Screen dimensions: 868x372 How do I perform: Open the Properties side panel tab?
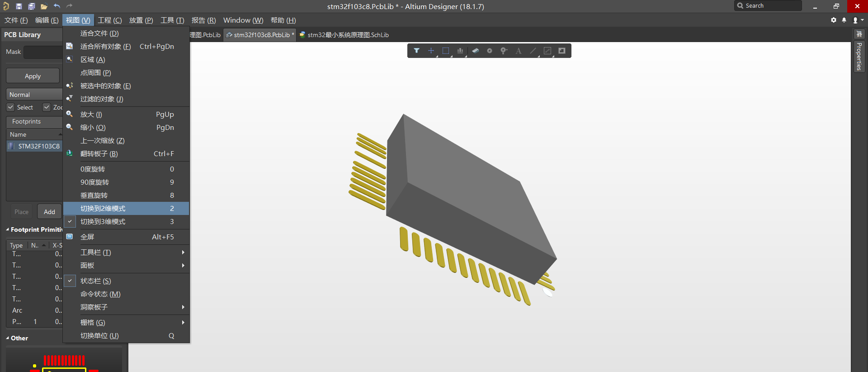[x=859, y=57]
